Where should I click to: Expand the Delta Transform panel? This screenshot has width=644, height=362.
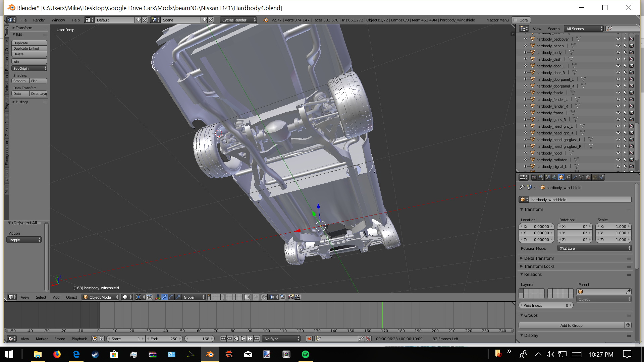(539, 258)
